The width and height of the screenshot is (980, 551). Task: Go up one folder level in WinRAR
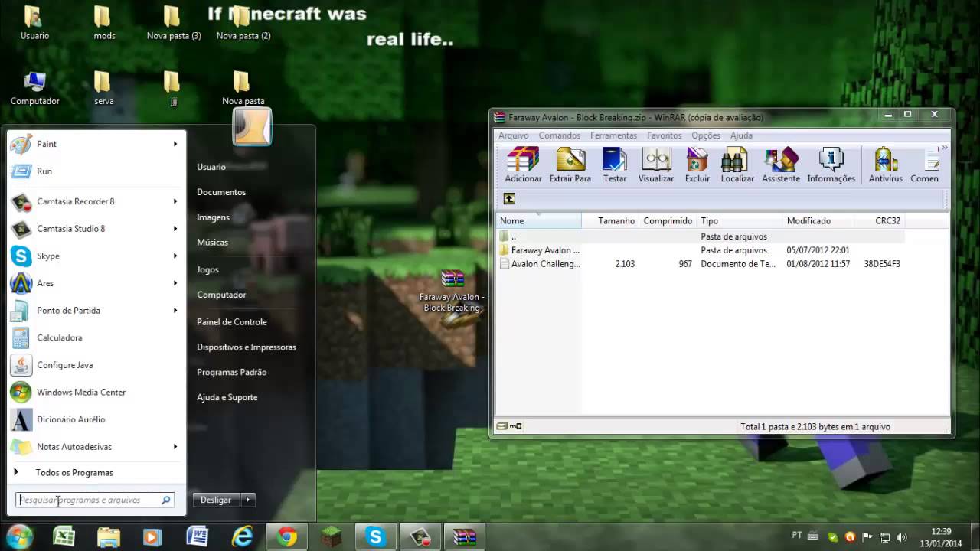click(509, 199)
